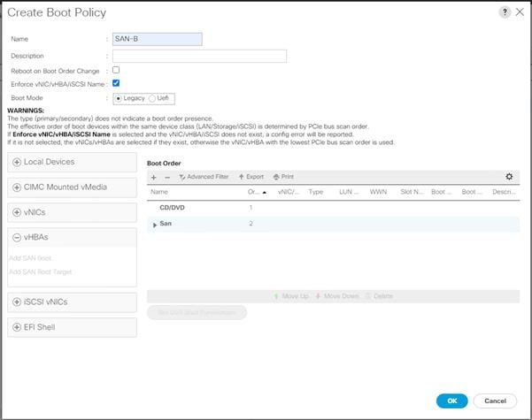
Task: Click the Move Up button
Action: tap(291, 296)
